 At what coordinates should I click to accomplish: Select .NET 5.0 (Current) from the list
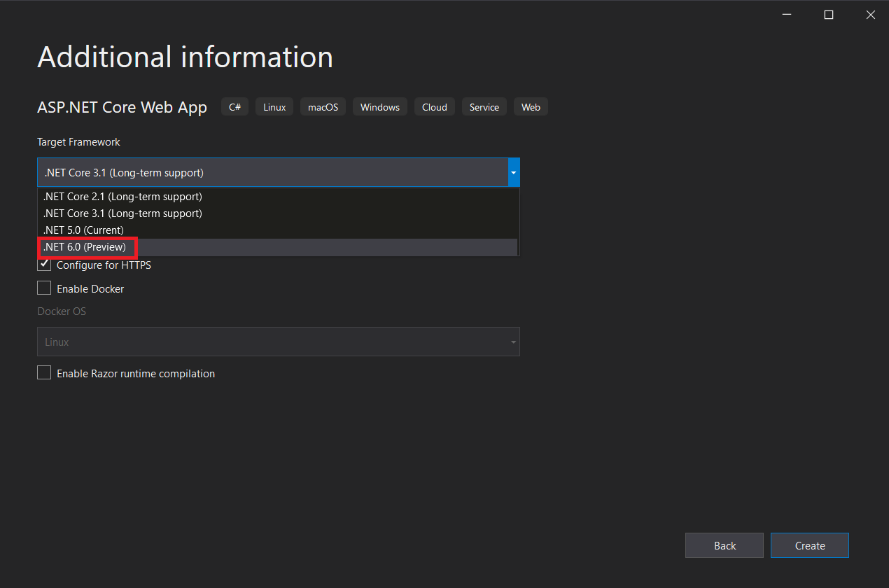pyautogui.click(x=83, y=230)
